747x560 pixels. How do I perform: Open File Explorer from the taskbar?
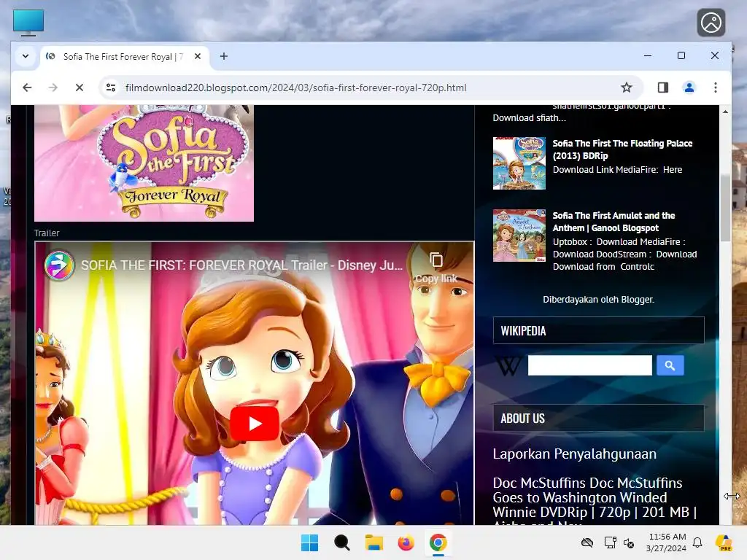coord(374,542)
